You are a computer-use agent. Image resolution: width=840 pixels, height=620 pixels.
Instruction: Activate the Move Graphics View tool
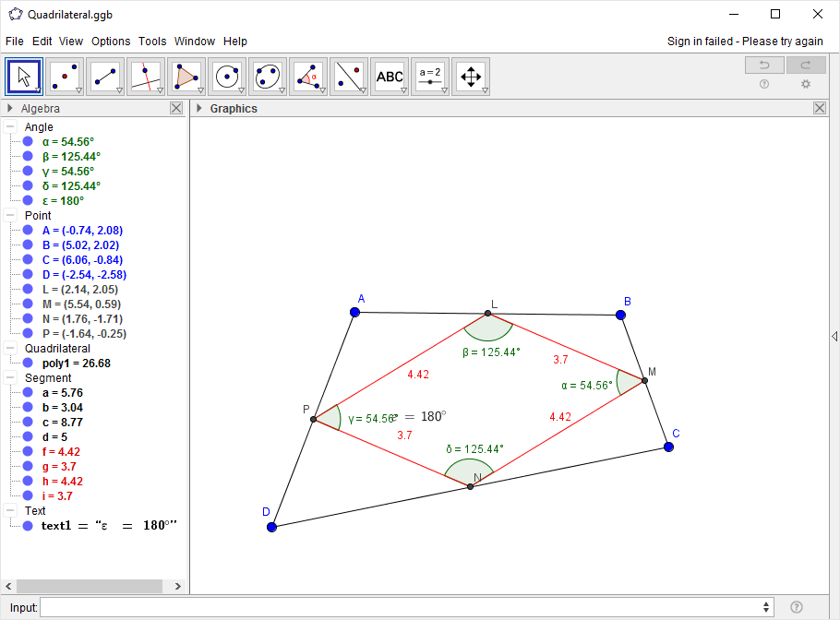pos(470,77)
